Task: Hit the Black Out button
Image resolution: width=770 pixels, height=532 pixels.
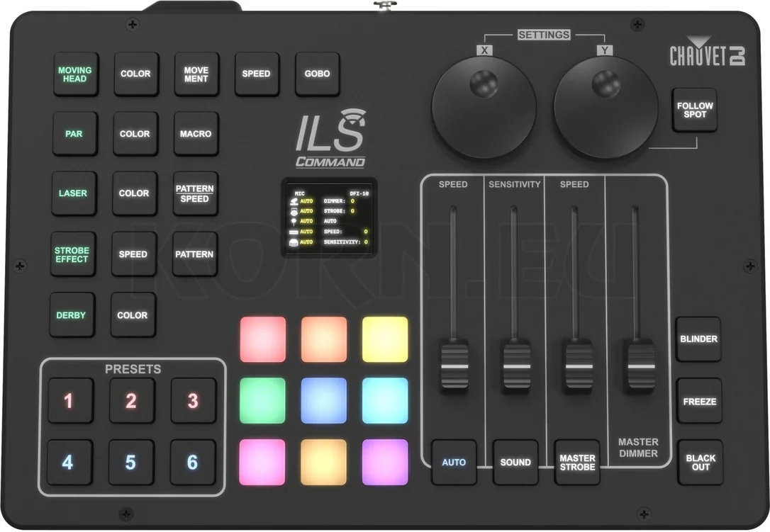Action: 701,463
